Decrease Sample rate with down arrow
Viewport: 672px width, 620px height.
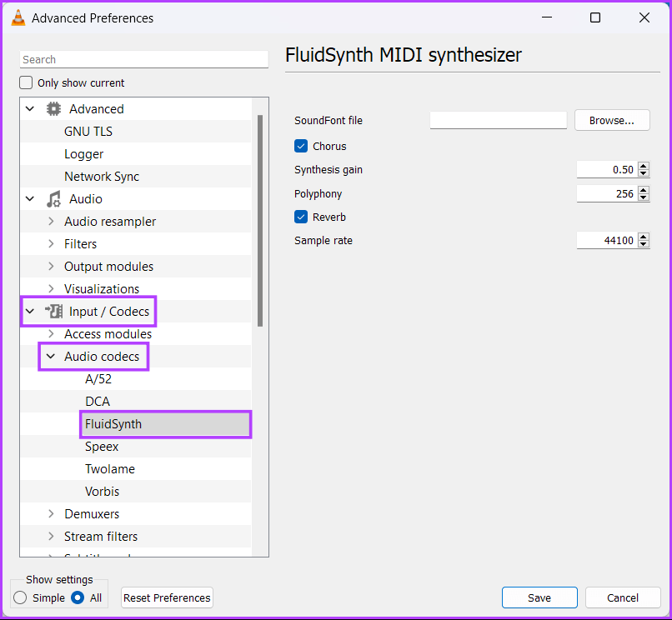644,244
